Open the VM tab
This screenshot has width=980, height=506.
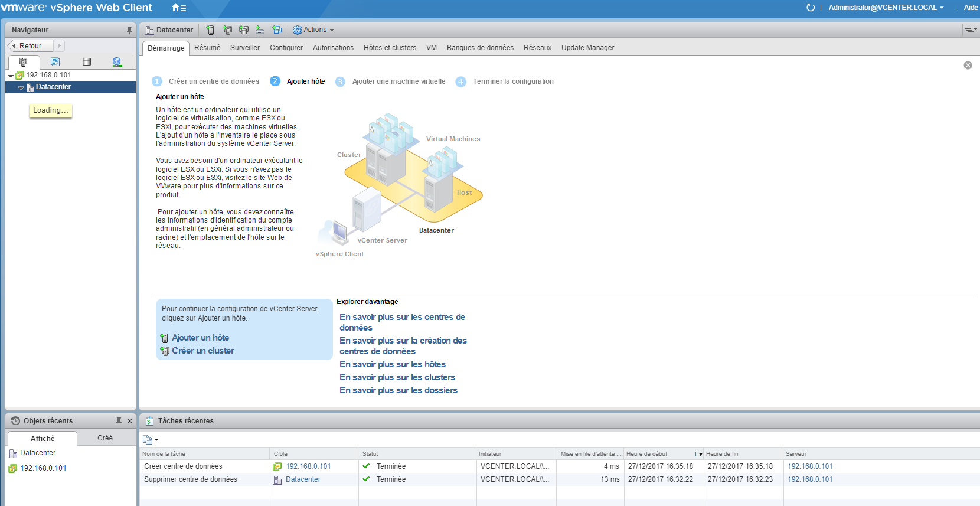[x=432, y=48]
